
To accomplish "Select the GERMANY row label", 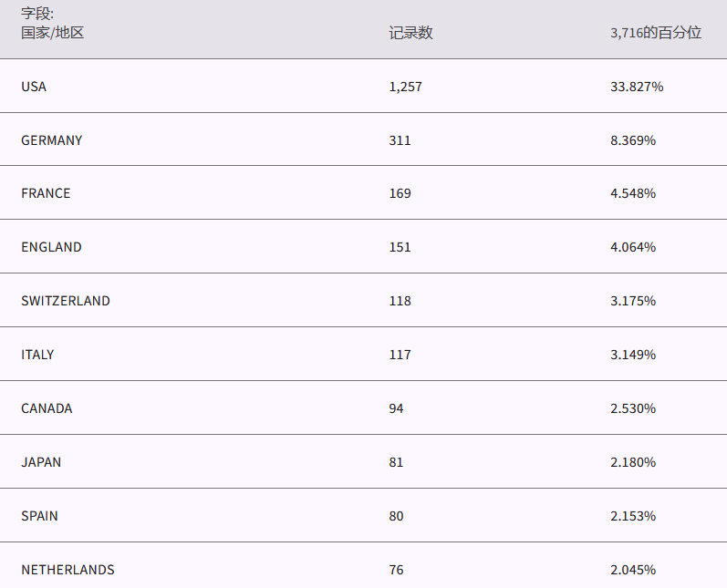I will [x=52, y=140].
